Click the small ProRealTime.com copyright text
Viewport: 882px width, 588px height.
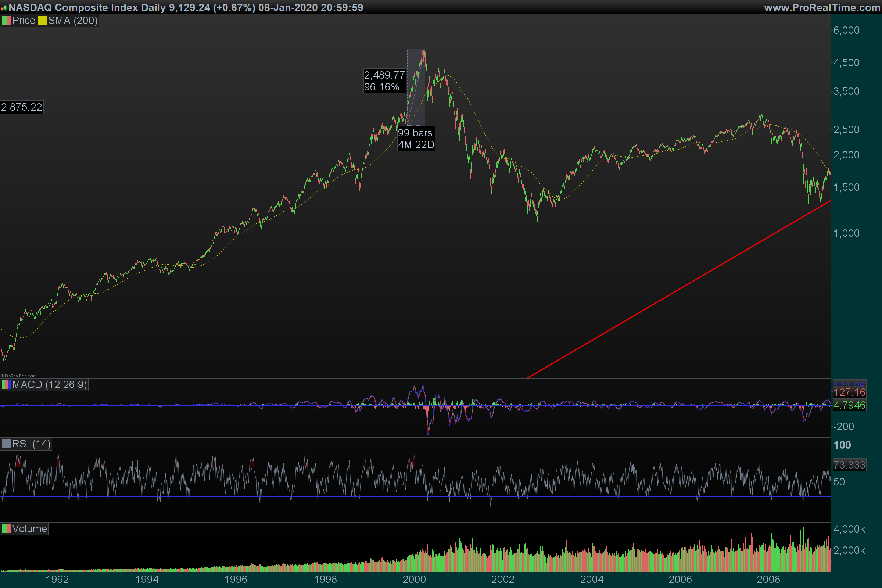(18, 376)
